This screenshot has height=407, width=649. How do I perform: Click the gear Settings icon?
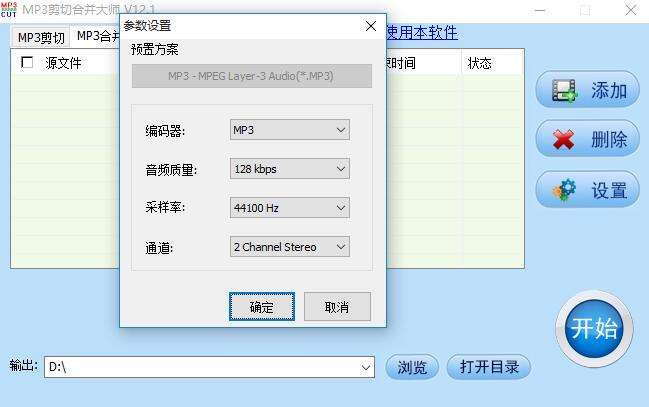pyautogui.click(x=564, y=190)
